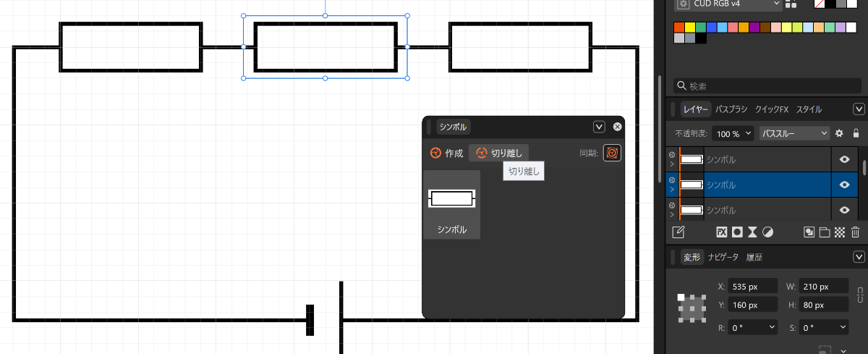Image resolution: width=868 pixels, height=354 pixels.
Task: Open the パススルー blend mode dropdown
Action: coord(794,133)
